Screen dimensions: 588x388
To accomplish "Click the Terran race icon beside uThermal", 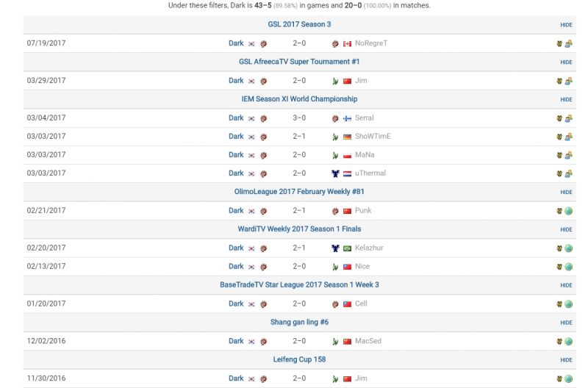I will 335,173.
